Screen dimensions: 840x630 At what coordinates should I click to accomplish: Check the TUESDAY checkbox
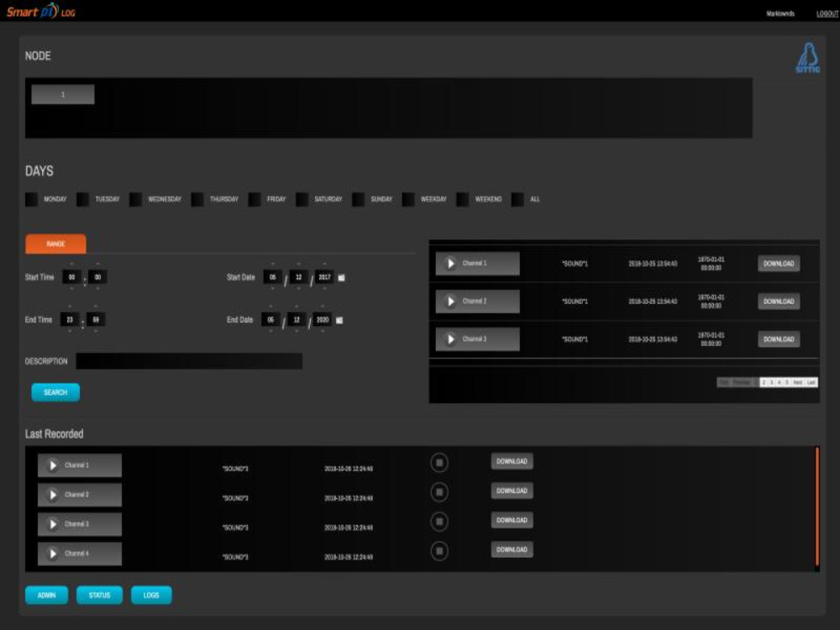tap(83, 199)
